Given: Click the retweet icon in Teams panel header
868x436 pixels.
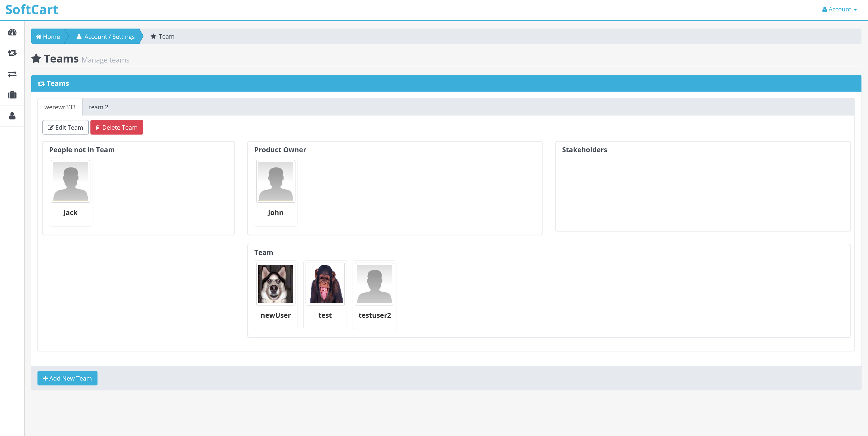Looking at the screenshot, I should (41, 84).
